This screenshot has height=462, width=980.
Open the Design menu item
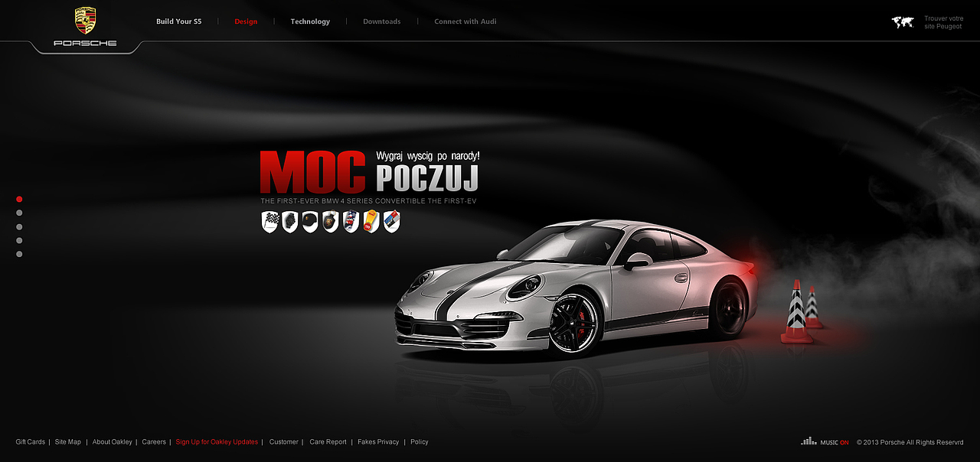click(x=246, y=21)
